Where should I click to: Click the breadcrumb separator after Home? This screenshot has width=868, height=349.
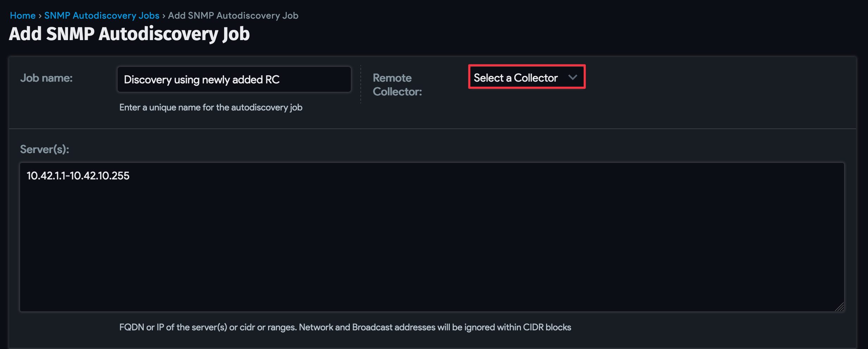(40, 15)
